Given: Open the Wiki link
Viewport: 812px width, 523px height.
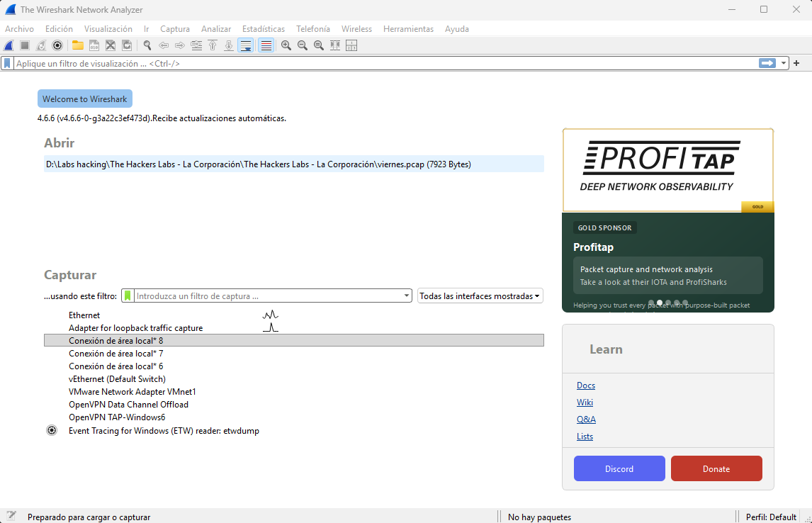Looking at the screenshot, I should point(585,403).
